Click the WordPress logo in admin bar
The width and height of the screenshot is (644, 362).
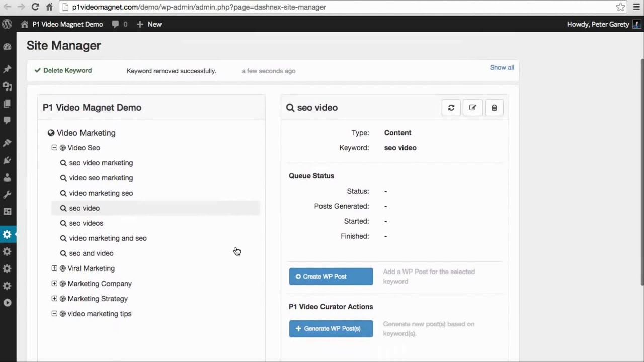point(7,24)
